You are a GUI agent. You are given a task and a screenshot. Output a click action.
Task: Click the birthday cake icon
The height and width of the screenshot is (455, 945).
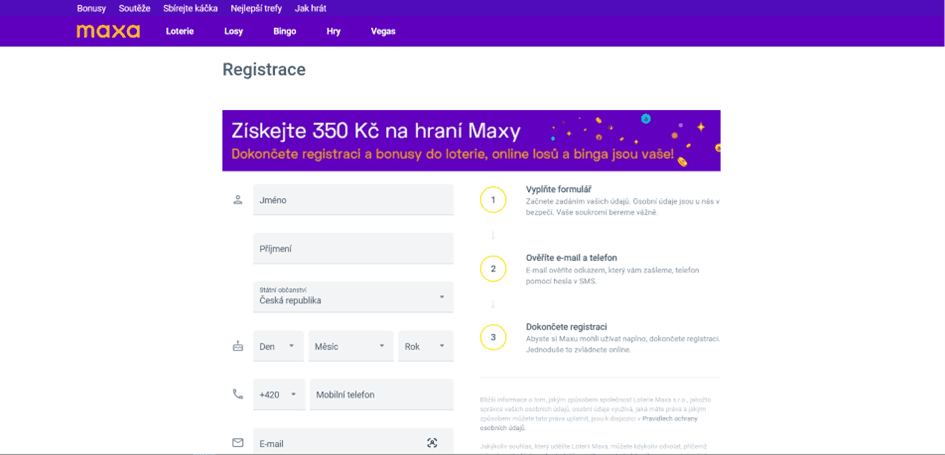(237, 346)
